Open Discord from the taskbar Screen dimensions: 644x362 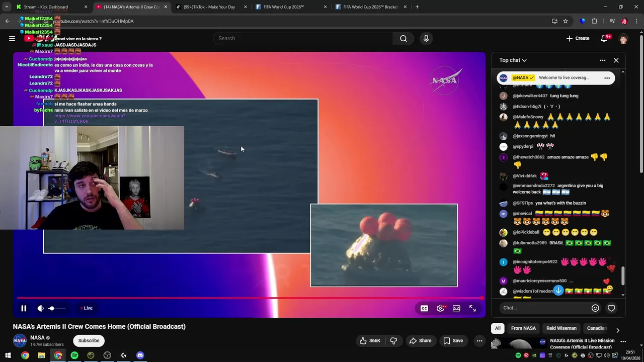[140, 355]
